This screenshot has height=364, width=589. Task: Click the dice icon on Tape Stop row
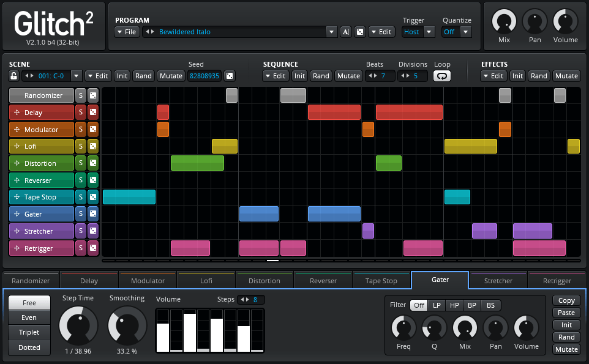coord(92,197)
